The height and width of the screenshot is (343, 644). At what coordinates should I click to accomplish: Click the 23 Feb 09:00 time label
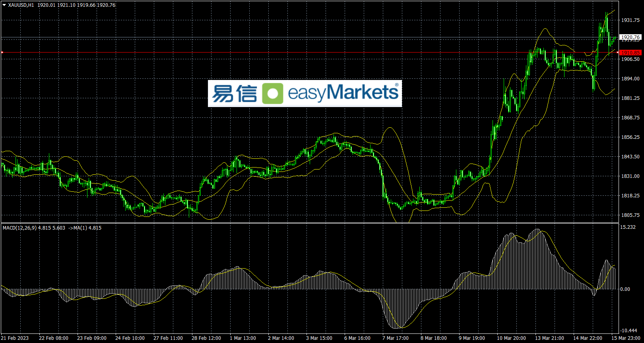pyautogui.click(x=92, y=338)
